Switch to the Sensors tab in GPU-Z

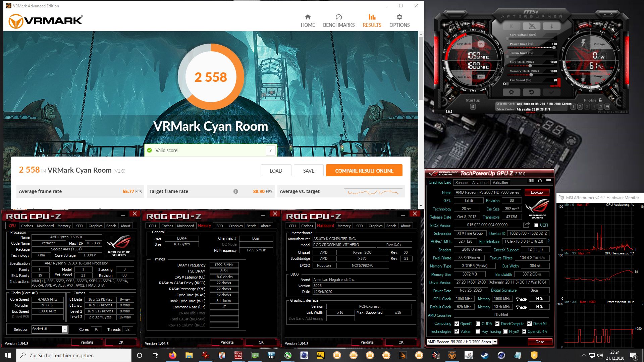462,183
